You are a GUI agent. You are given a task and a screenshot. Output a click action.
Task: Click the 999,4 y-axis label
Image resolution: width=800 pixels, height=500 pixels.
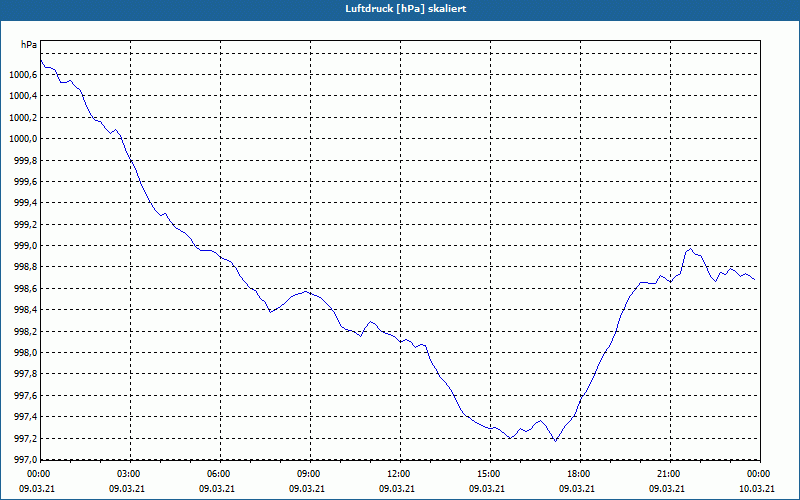(26, 204)
